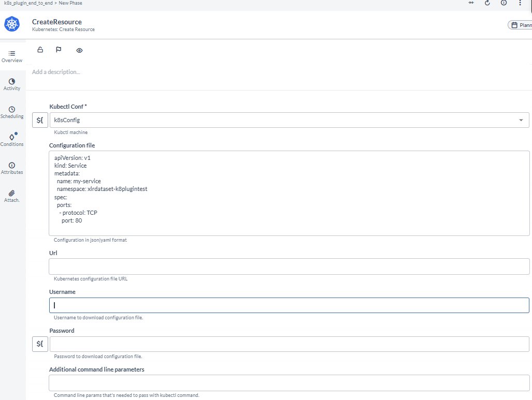Screen dimensions: 532x400
Task: Open the Overview tab
Action: coord(12,56)
